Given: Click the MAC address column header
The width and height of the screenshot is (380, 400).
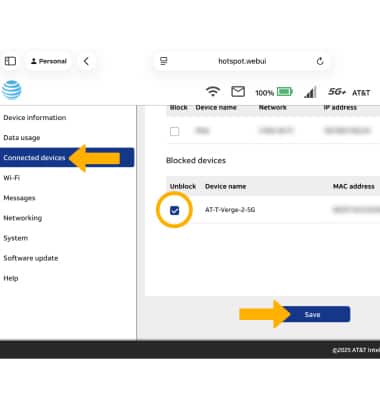Looking at the screenshot, I should point(354,186).
